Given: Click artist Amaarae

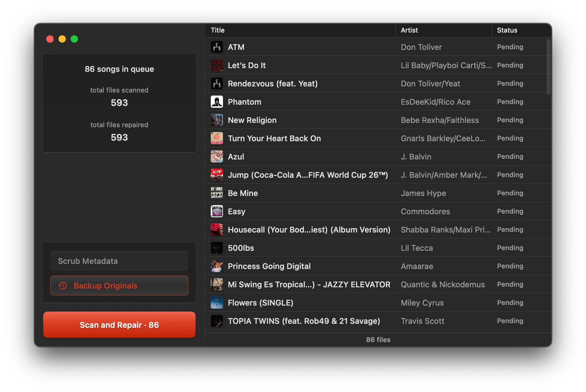Looking at the screenshot, I should coord(417,266).
